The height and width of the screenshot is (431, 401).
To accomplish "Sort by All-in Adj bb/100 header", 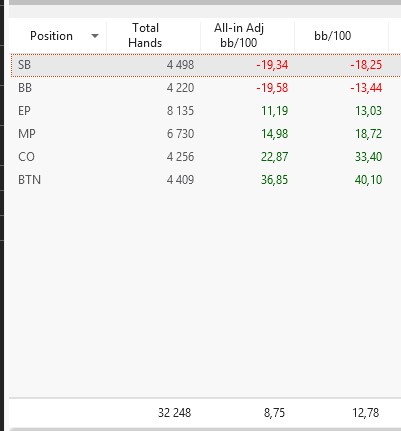I will click(x=239, y=35).
